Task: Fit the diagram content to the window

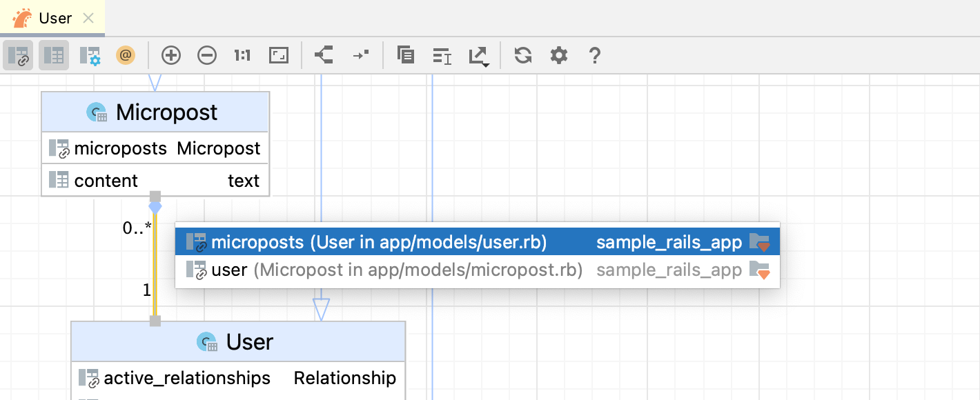Action: point(278,55)
